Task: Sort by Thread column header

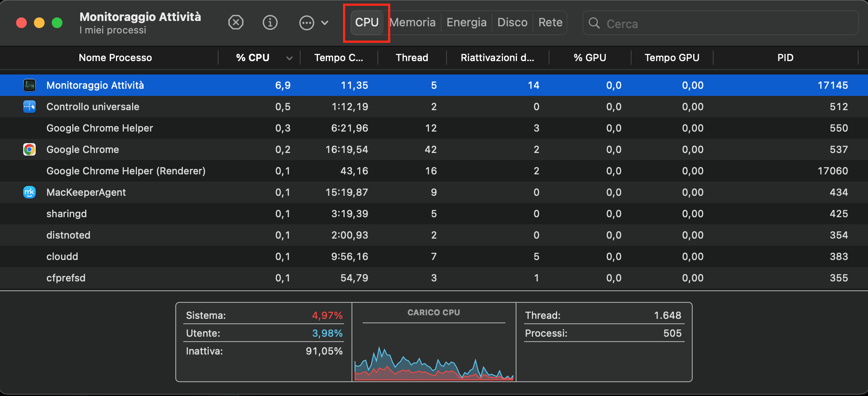Action: point(412,58)
